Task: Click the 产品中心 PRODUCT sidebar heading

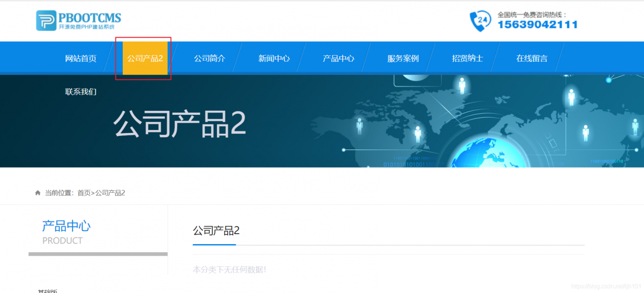Action: pyautogui.click(x=66, y=231)
